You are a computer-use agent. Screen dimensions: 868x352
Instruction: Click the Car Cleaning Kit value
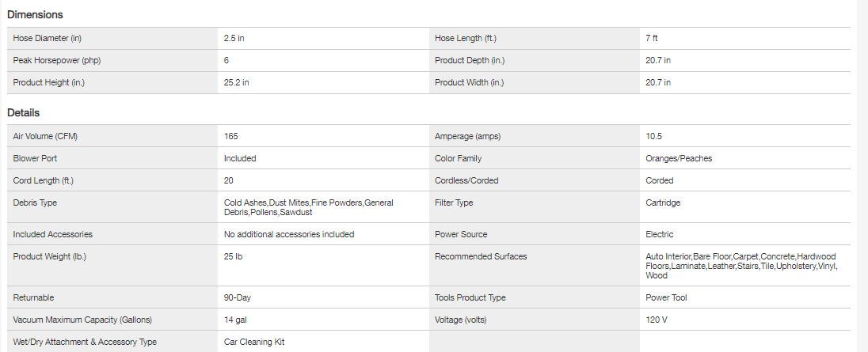(x=254, y=342)
